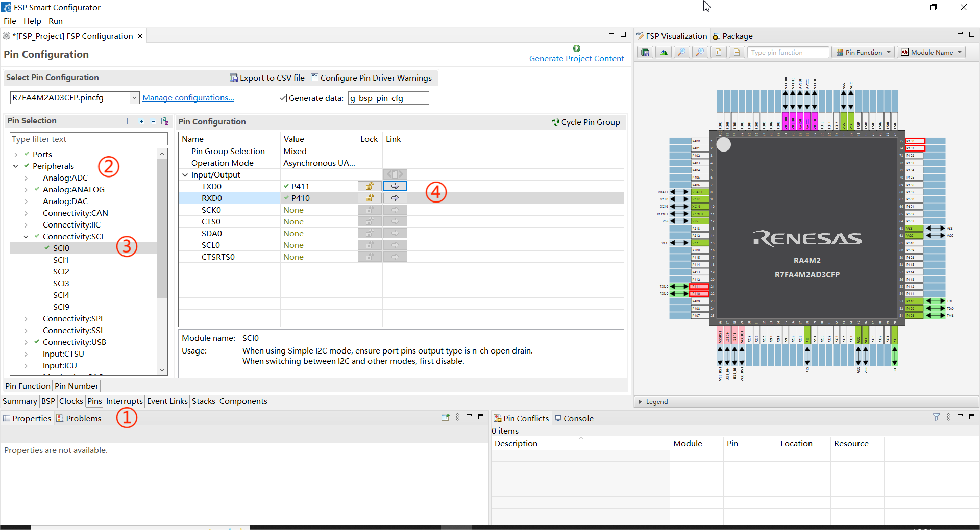Switch to the Pin Number tab
The width and height of the screenshot is (980, 530).
[77, 386]
